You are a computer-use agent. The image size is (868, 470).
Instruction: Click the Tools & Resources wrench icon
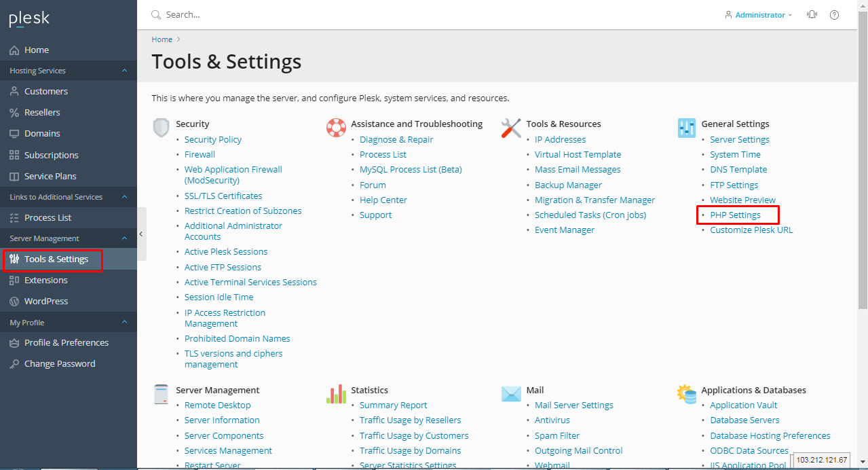coord(511,128)
